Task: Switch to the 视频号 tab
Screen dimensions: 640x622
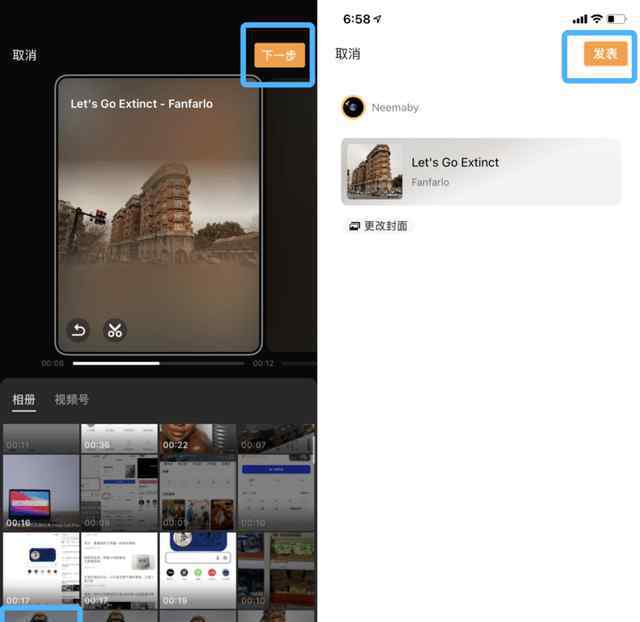Action: click(x=71, y=399)
